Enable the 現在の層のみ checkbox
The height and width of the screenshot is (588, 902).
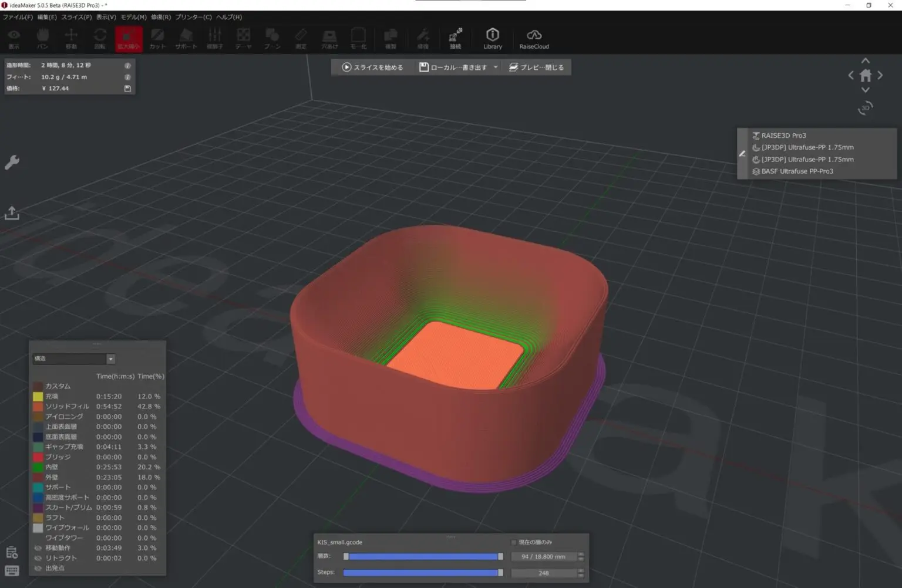click(x=514, y=542)
